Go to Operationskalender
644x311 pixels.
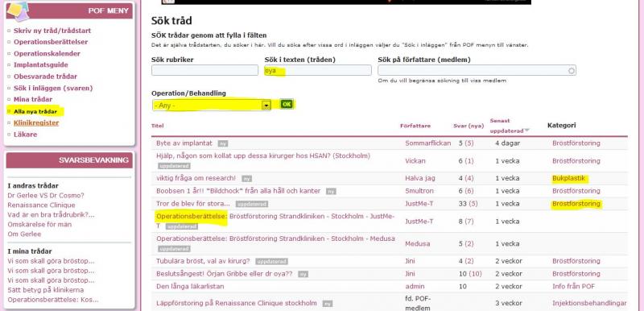coord(47,53)
